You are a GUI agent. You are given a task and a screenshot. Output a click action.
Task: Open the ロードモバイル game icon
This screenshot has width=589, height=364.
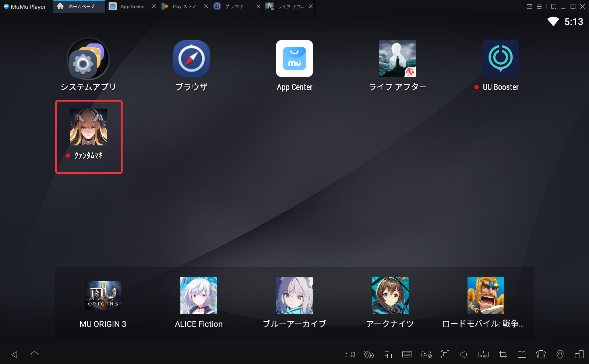(486, 296)
